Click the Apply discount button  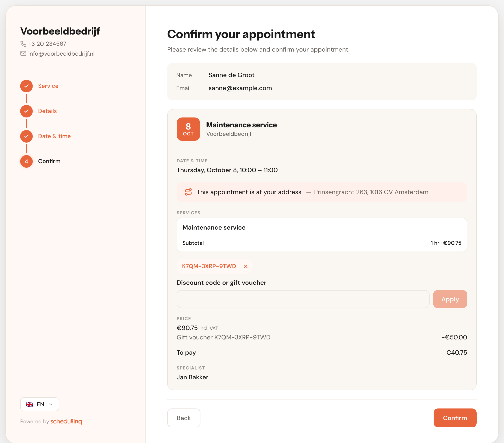point(450,299)
